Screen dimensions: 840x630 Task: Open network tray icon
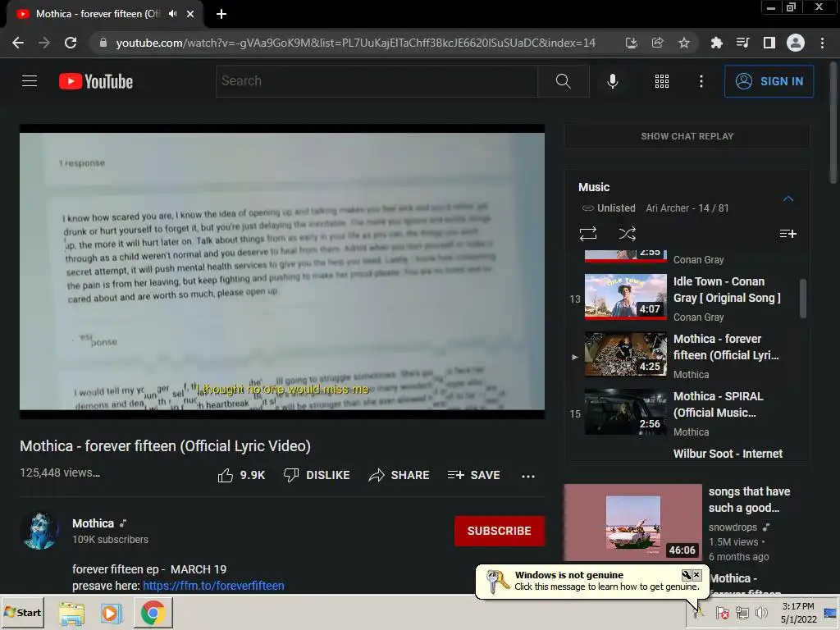742,612
